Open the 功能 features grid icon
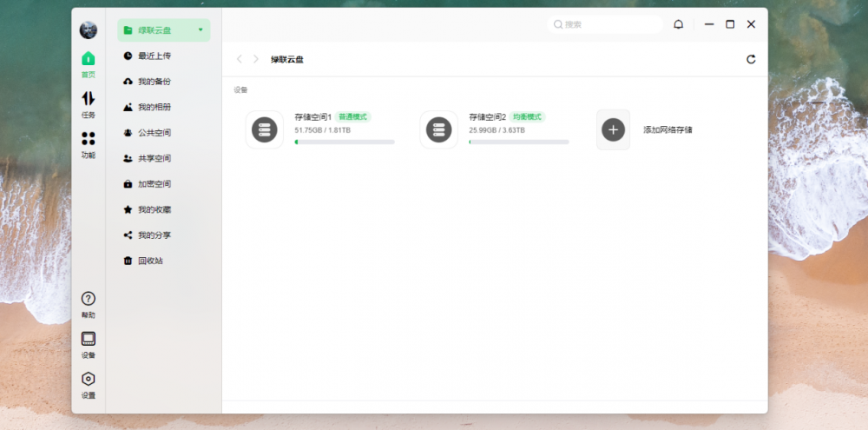Screen dimensions: 868x430 pyautogui.click(x=88, y=138)
